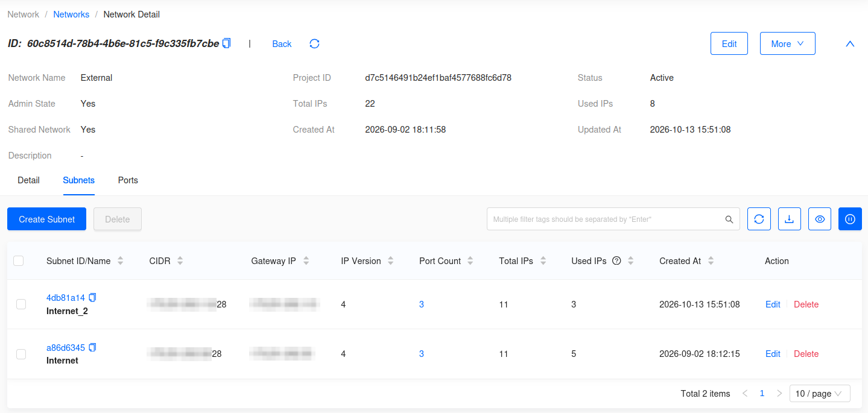
Task: Open port count 3 for Internet_2
Action: pyautogui.click(x=422, y=304)
